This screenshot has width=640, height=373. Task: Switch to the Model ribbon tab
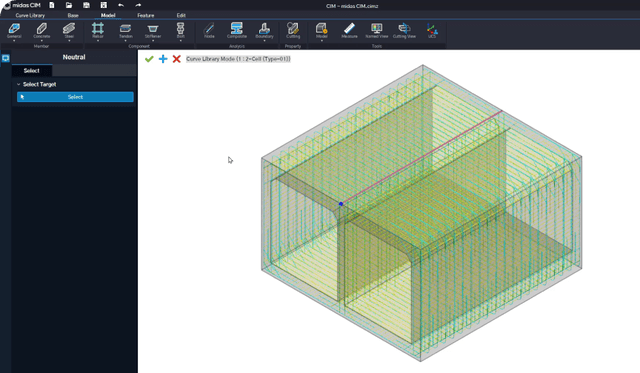pyautogui.click(x=108, y=15)
